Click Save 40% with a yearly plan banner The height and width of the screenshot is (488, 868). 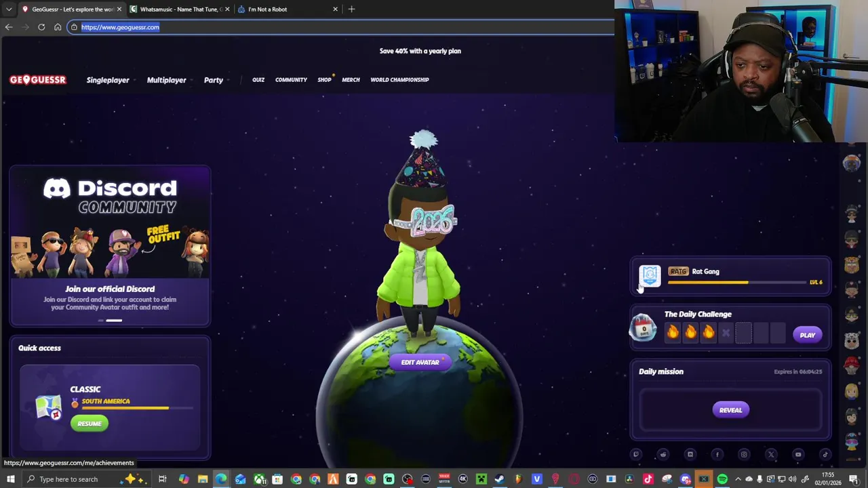click(x=420, y=51)
